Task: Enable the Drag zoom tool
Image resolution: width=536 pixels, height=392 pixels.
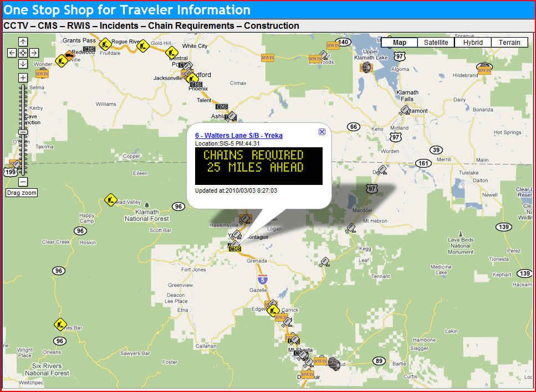Action: point(22,193)
